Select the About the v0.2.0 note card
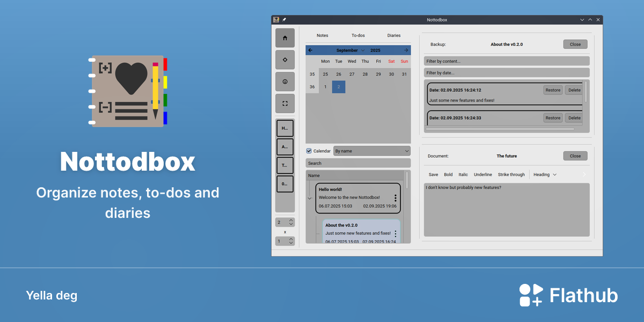Screen dimensions: 644x322 click(x=361, y=232)
